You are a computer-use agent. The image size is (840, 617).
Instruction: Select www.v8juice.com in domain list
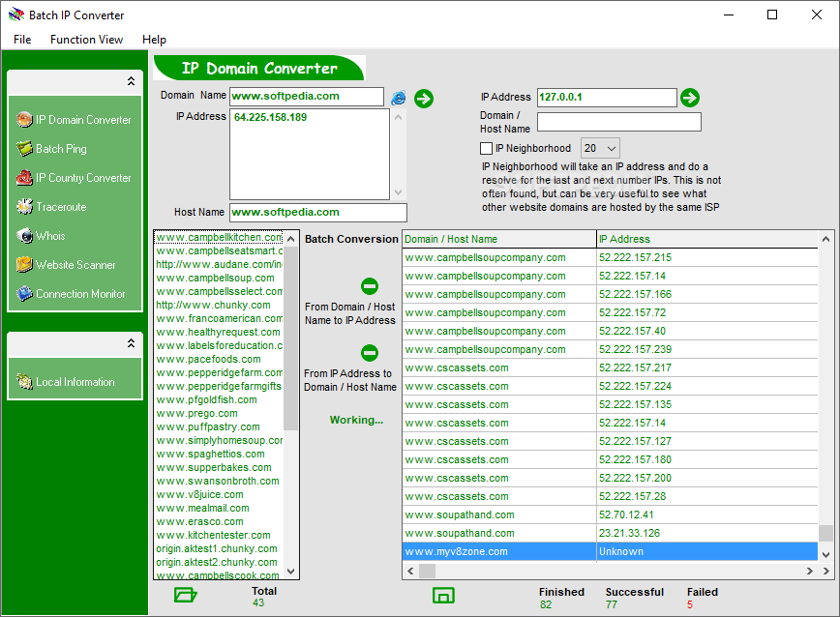coord(219,494)
